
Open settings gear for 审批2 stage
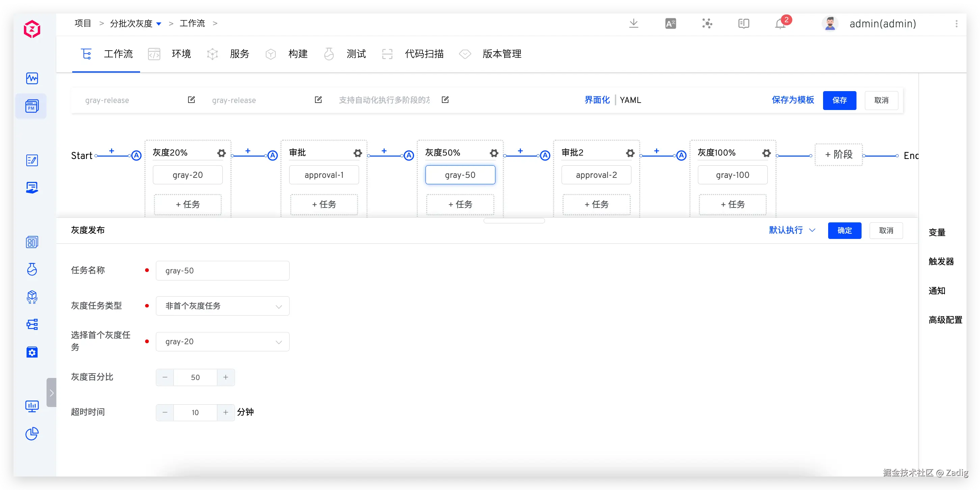(x=630, y=153)
